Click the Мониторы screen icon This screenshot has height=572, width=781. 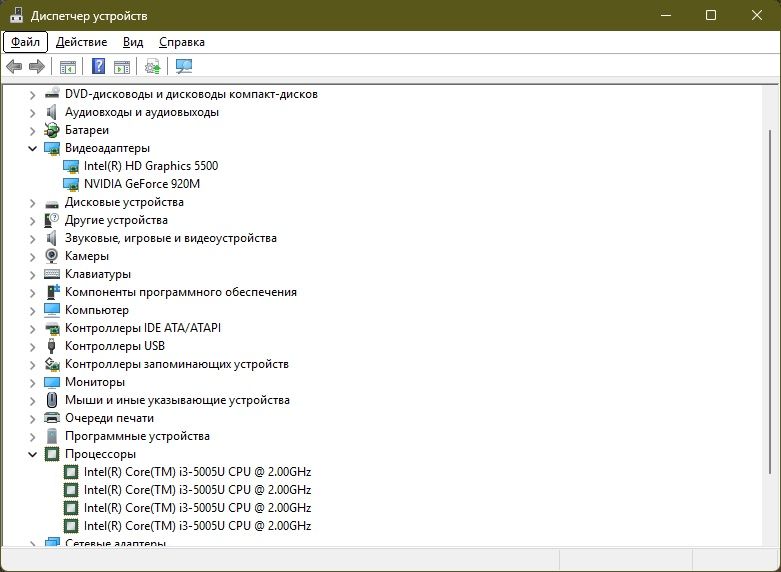click(x=52, y=382)
